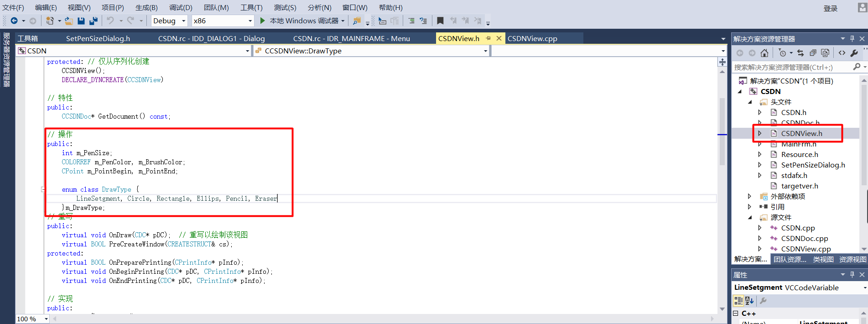Click the Navigate Backward arrow in toolbar
Image resolution: width=868 pixels, height=324 pixels.
tap(14, 21)
